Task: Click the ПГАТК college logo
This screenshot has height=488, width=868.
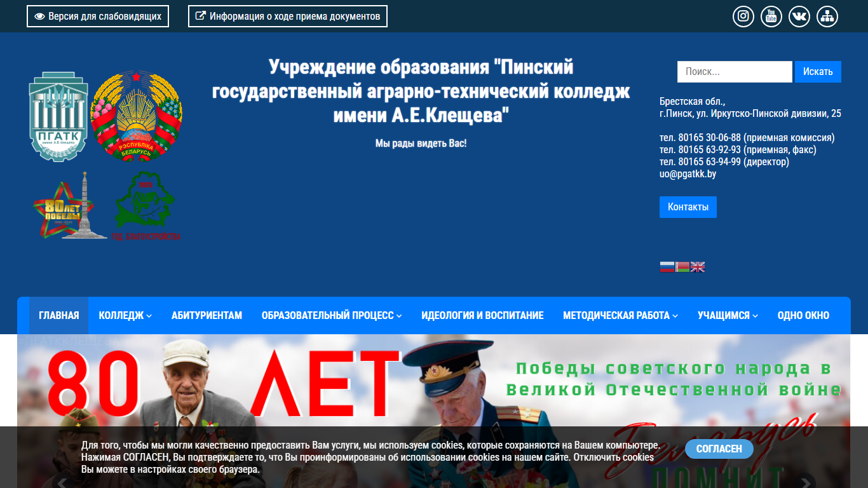Action: 58,116
